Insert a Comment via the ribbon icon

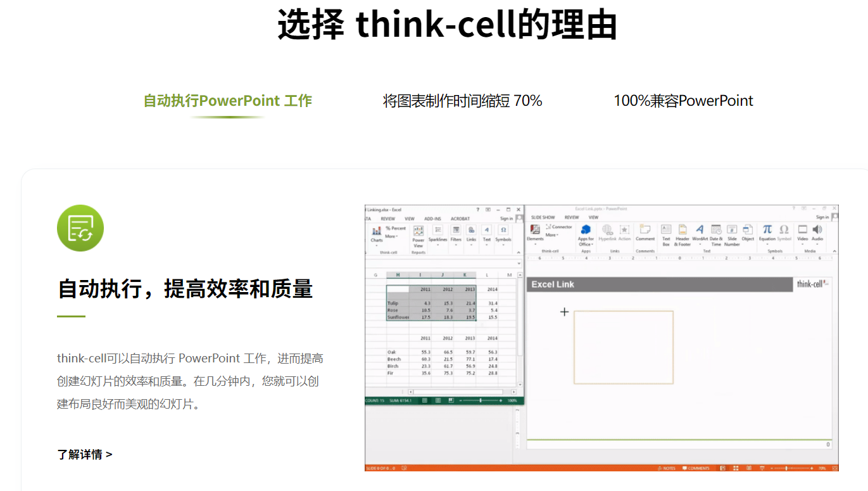[x=645, y=229]
